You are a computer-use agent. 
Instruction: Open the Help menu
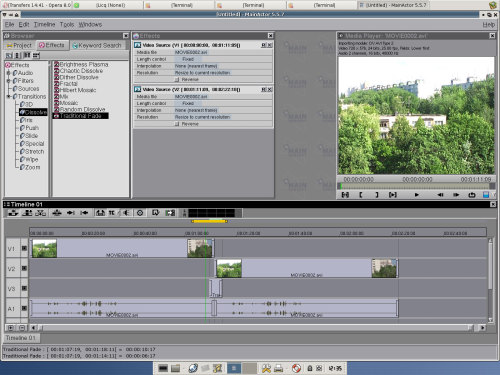point(488,24)
